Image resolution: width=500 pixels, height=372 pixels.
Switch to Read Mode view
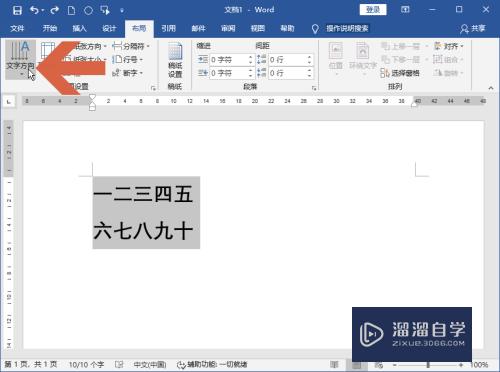click(334, 365)
